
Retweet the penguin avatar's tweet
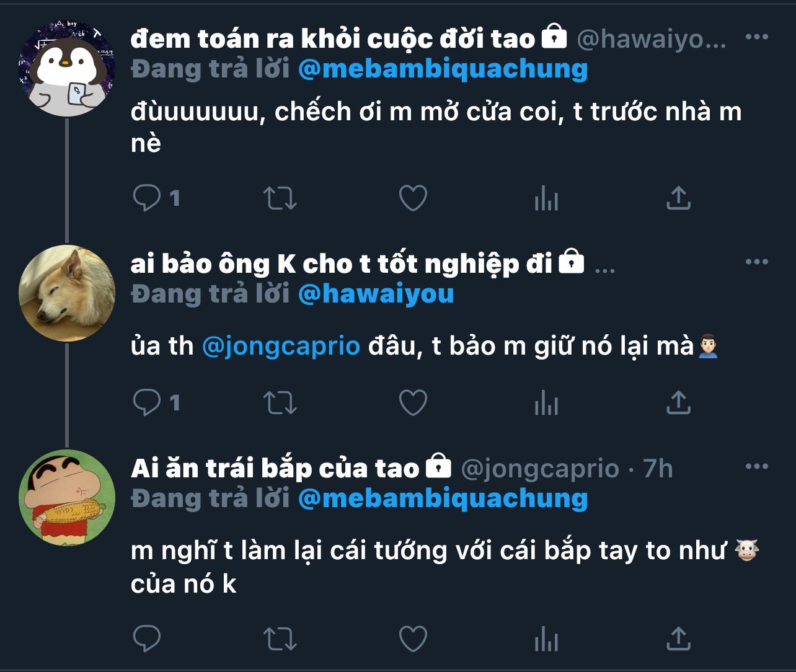[x=280, y=198]
